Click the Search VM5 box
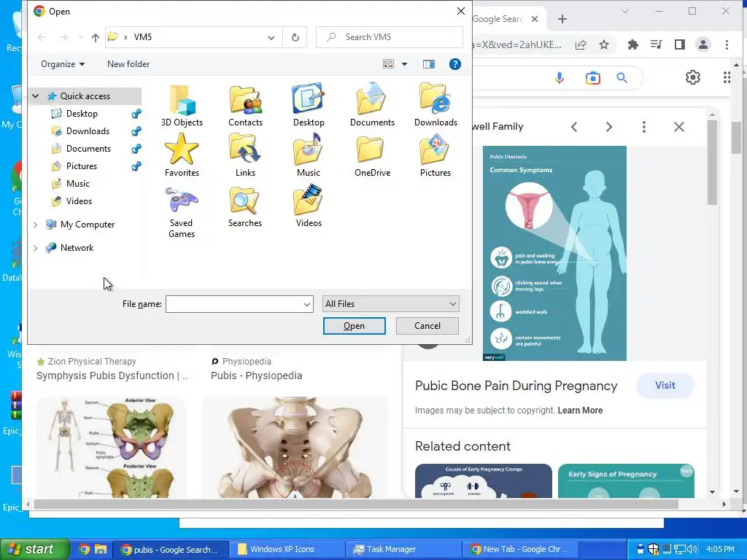This screenshot has height=560, width=747. pos(390,37)
